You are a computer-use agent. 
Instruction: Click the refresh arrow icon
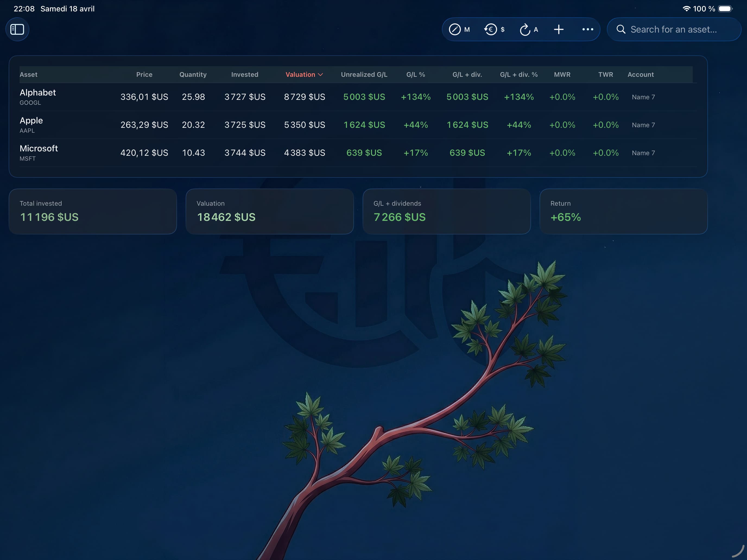coord(525,29)
